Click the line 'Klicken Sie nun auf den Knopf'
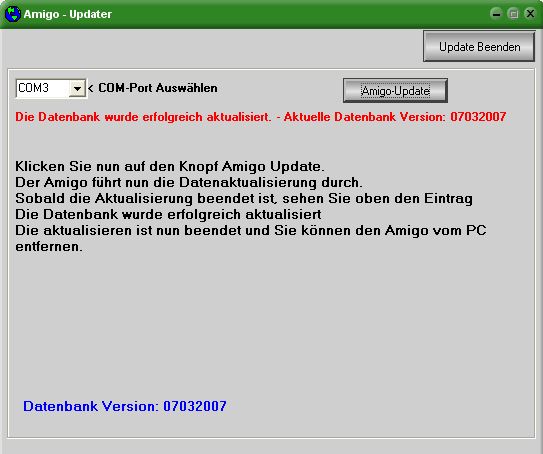543x454 pixels. tap(170, 167)
